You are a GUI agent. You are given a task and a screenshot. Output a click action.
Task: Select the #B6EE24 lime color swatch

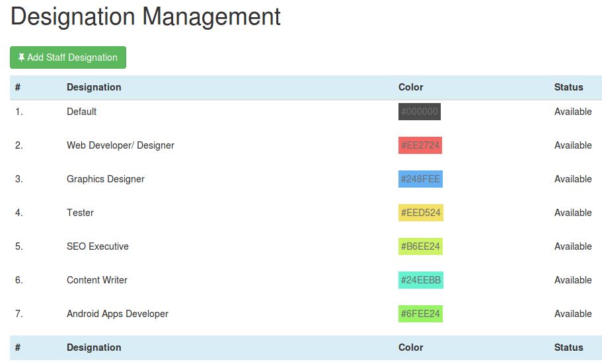(420, 246)
